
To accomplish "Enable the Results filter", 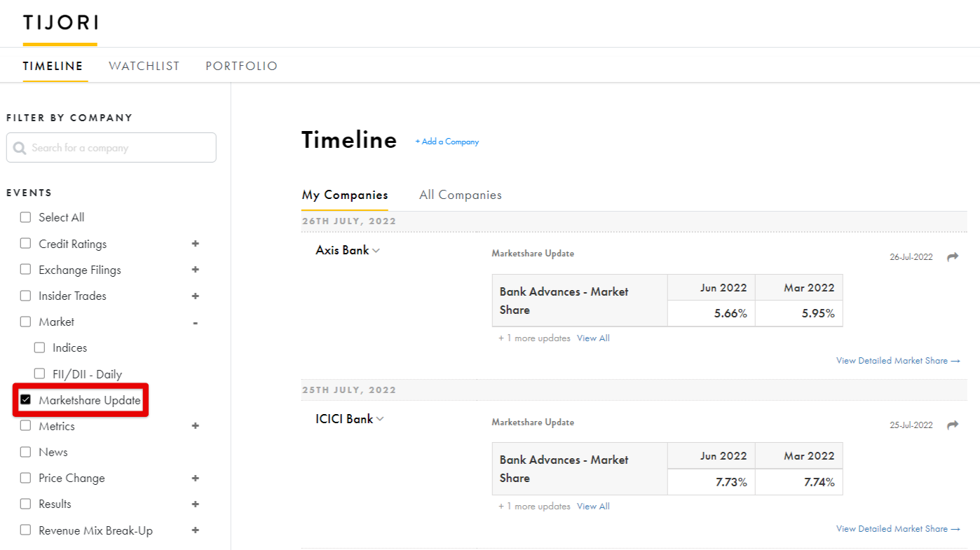I will click(26, 504).
